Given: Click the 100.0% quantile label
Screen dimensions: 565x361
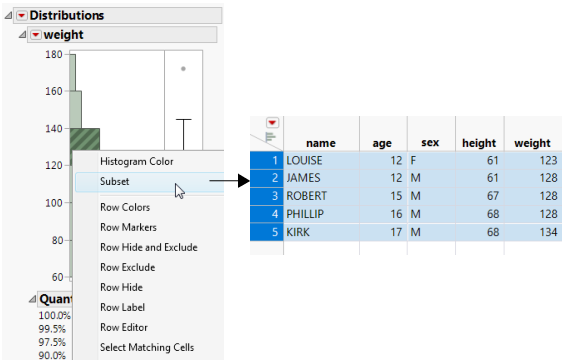Looking at the screenshot, I should click(x=54, y=316).
